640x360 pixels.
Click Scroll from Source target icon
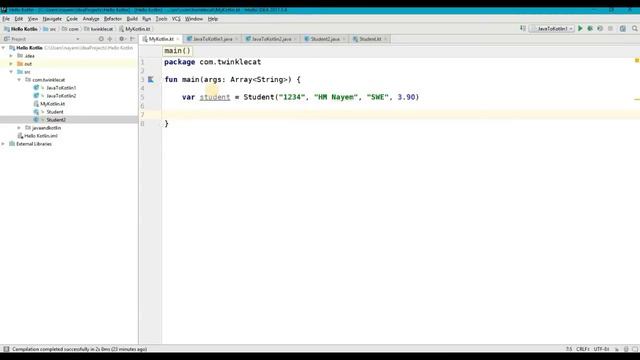(x=101, y=39)
